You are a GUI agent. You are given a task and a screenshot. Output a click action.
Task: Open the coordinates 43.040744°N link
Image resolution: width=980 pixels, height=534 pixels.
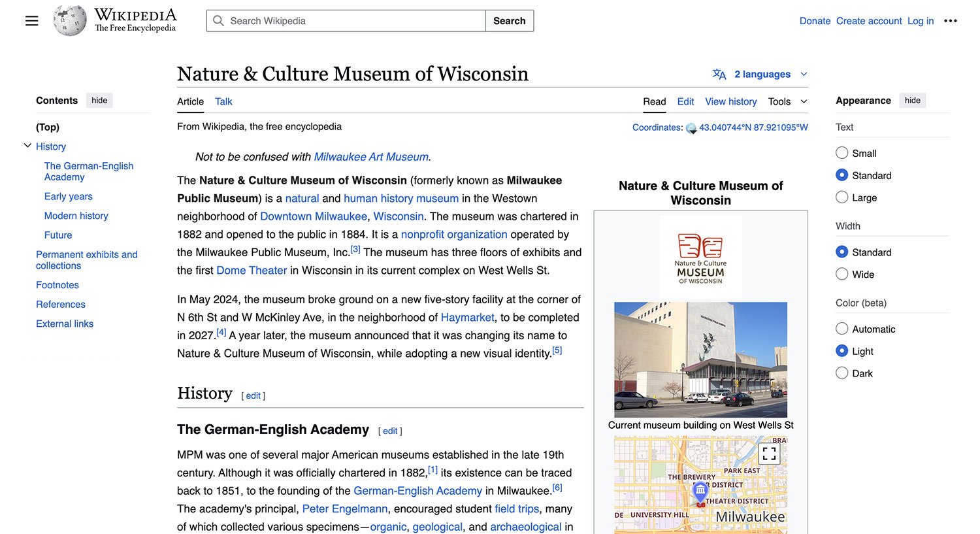tap(753, 127)
